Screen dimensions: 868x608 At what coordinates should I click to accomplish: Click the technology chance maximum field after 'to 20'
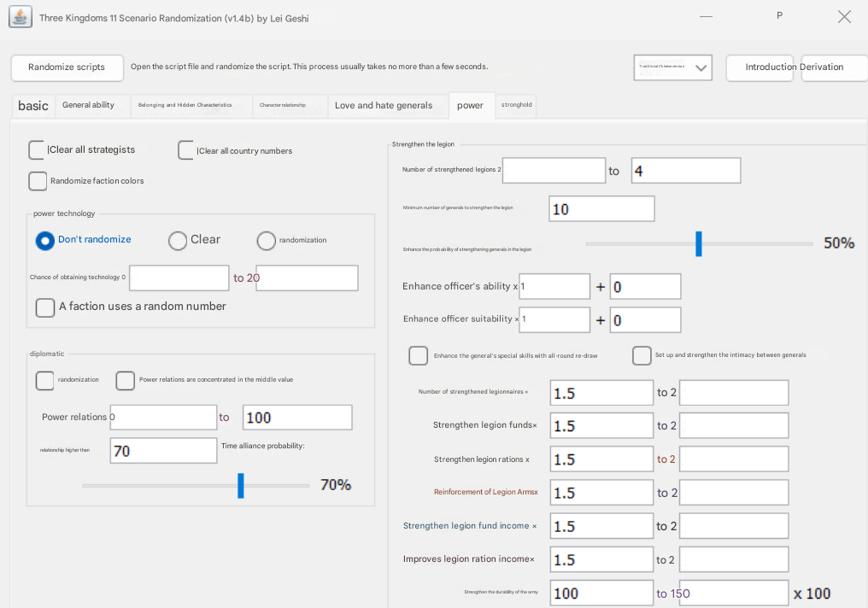(307, 278)
